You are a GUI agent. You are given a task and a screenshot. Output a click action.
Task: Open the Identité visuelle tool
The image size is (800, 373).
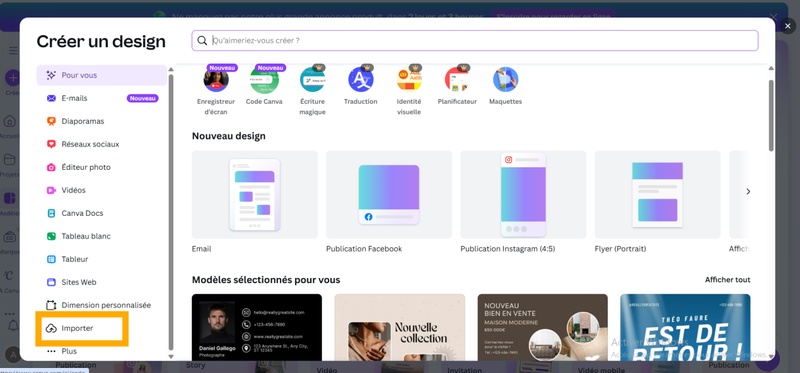click(409, 90)
